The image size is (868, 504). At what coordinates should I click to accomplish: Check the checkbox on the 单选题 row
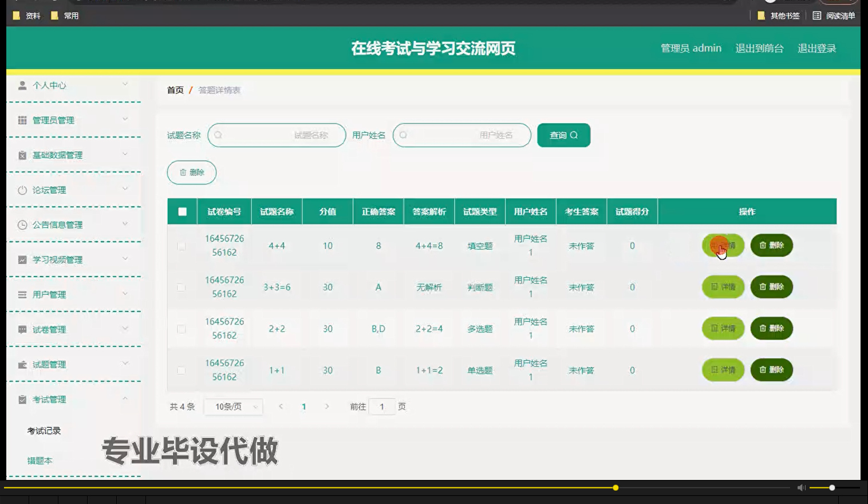pos(182,370)
